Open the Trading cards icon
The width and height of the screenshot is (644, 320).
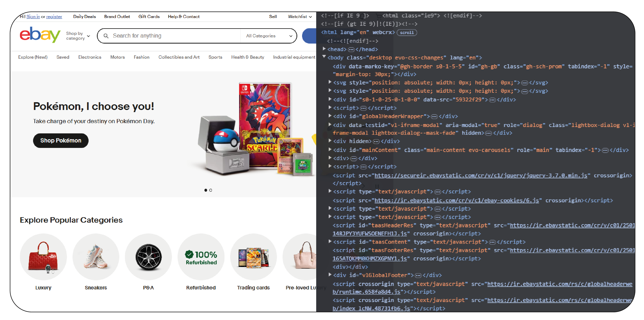pos(253,257)
